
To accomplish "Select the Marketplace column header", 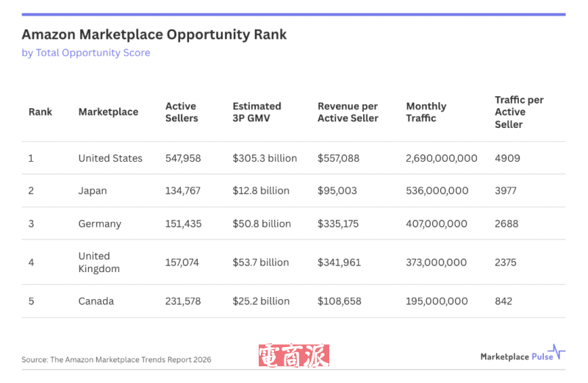I will (108, 112).
